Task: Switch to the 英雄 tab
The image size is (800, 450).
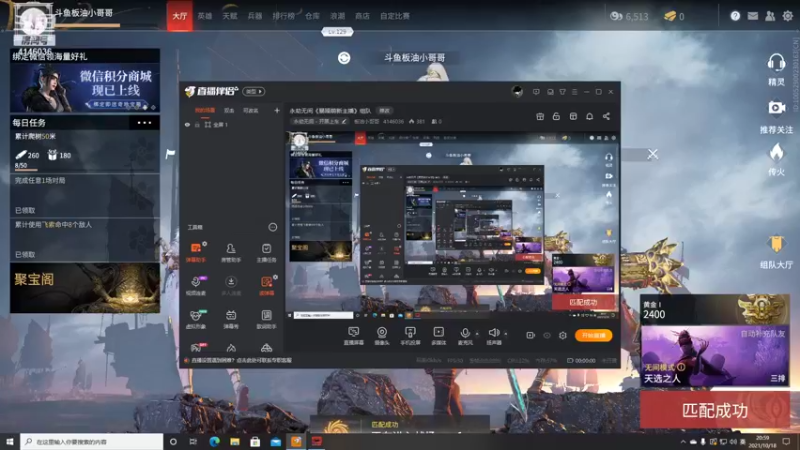Action: pyautogui.click(x=205, y=16)
